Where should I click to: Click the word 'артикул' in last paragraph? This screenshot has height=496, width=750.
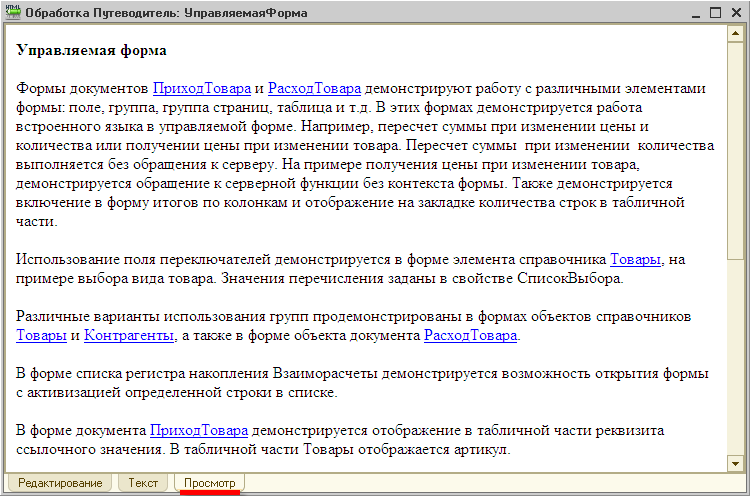(x=480, y=450)
